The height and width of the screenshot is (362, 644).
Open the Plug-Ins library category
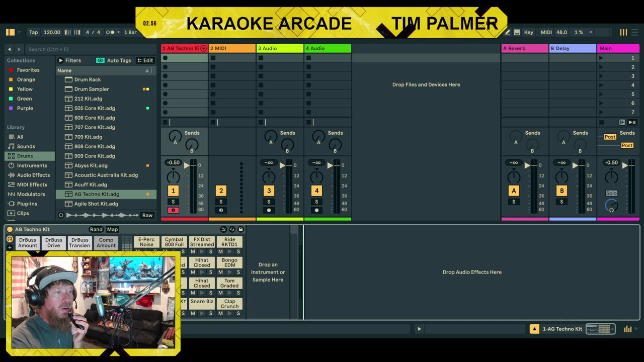coord(27,204)
